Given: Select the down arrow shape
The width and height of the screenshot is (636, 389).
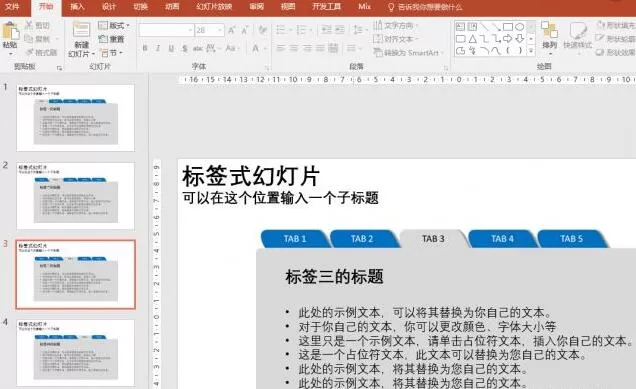Looking at the screenshot, I should click(520, 39).
